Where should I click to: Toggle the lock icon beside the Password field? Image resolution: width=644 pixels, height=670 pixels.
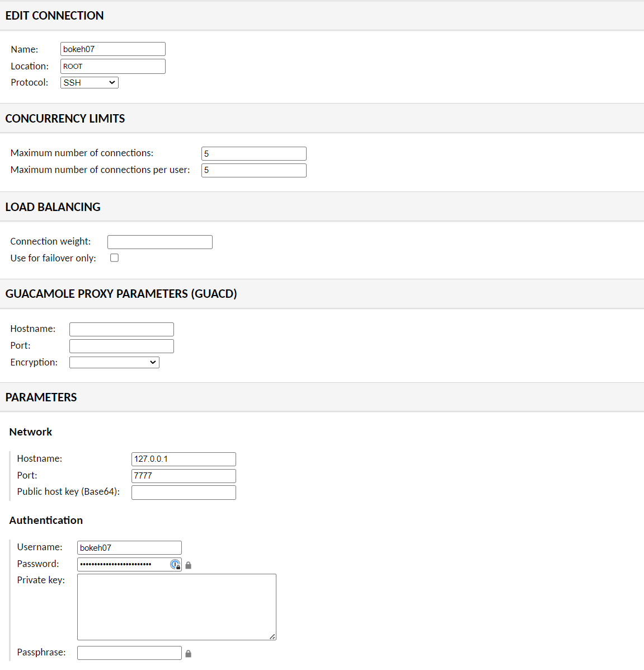(188, 565)
